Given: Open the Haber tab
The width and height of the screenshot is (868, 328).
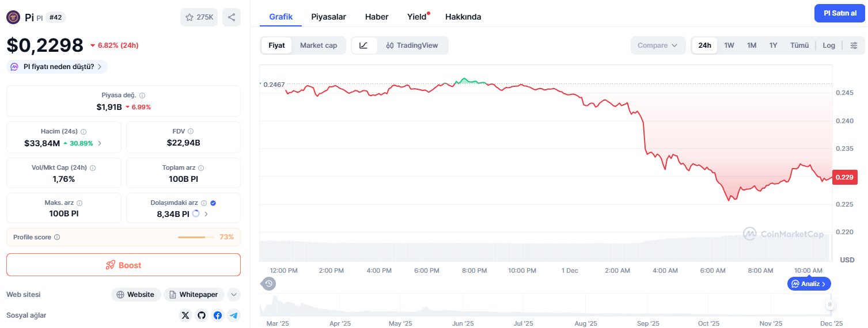Looking at the screenshot, I should pyautogui.click(x=377, y=17).
